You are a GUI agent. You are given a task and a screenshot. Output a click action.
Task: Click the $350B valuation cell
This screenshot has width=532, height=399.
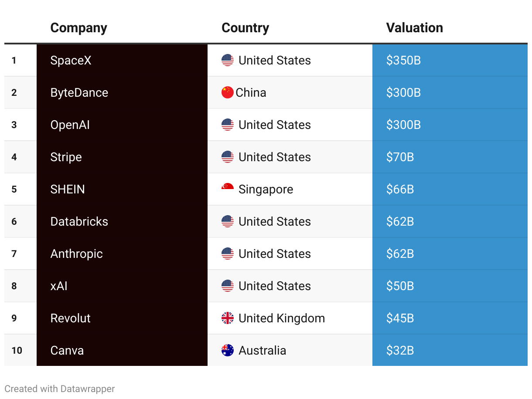point(403,60)
